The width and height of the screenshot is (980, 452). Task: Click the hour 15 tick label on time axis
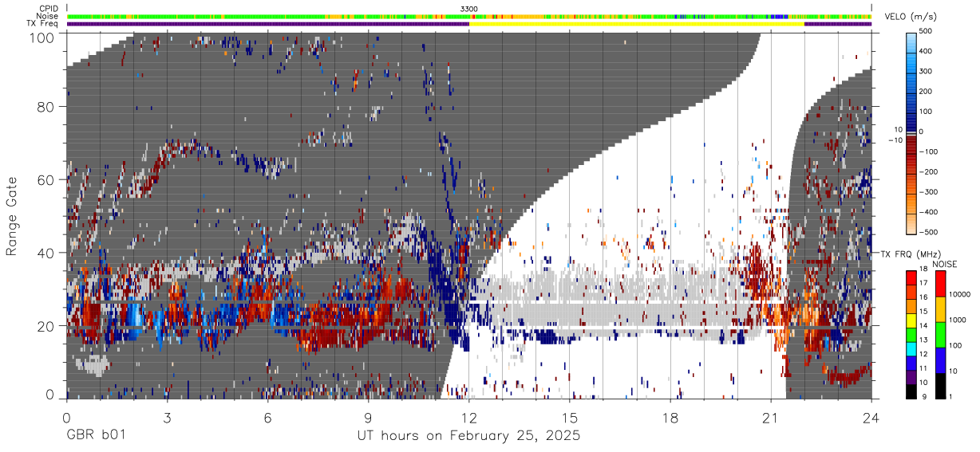(570, 418)
